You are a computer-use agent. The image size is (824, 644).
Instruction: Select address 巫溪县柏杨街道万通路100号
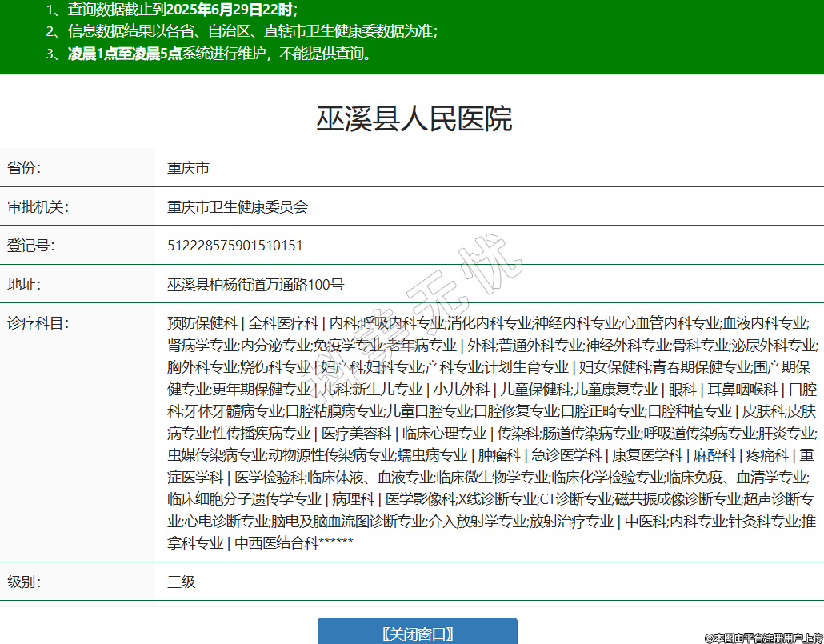coord(255,284)
